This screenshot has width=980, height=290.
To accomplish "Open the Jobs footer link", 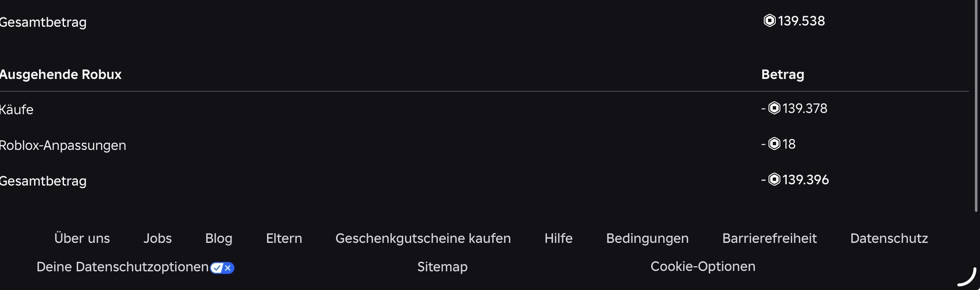I will 157,238.
